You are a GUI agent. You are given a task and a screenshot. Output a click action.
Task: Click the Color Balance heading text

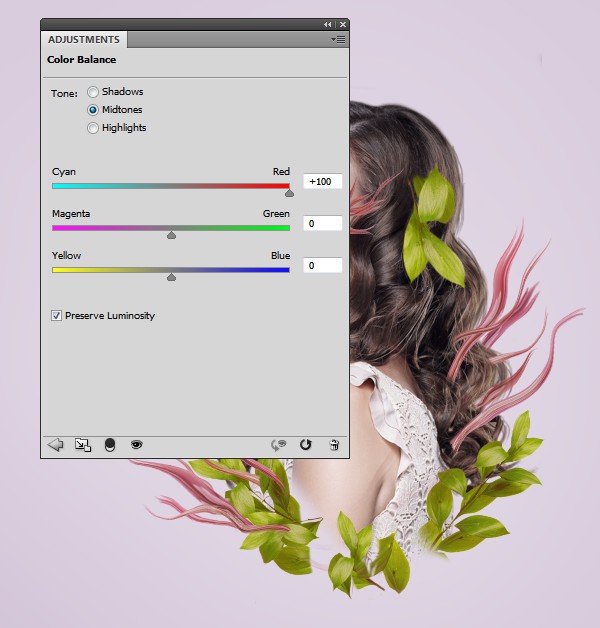coord(81,60)
